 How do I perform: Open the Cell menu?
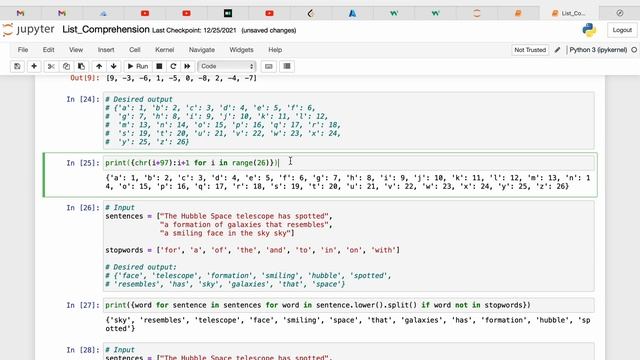(135, 50)
